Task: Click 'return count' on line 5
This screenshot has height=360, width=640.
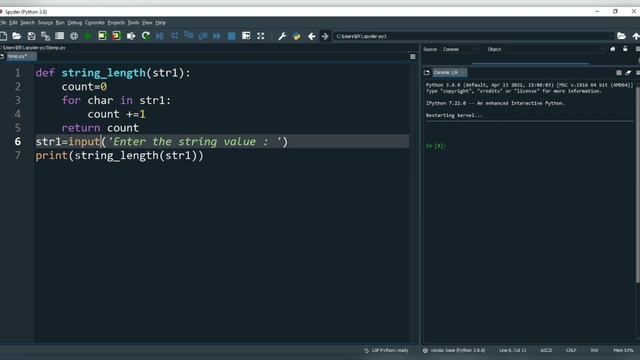Action: 100,128
